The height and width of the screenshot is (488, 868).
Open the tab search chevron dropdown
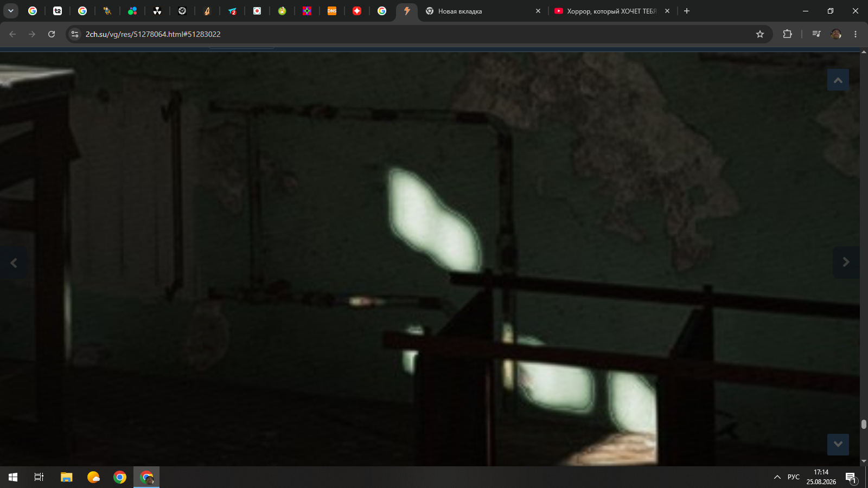[11, 11]
